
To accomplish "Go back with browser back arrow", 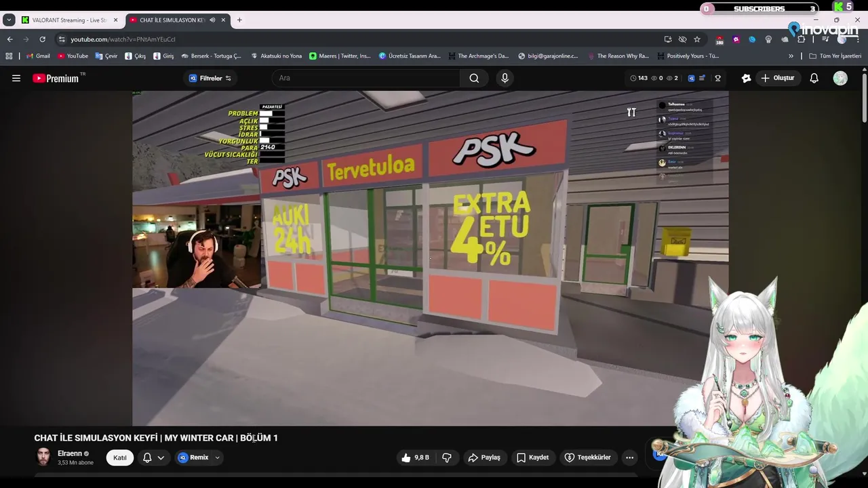I will 9,39.
